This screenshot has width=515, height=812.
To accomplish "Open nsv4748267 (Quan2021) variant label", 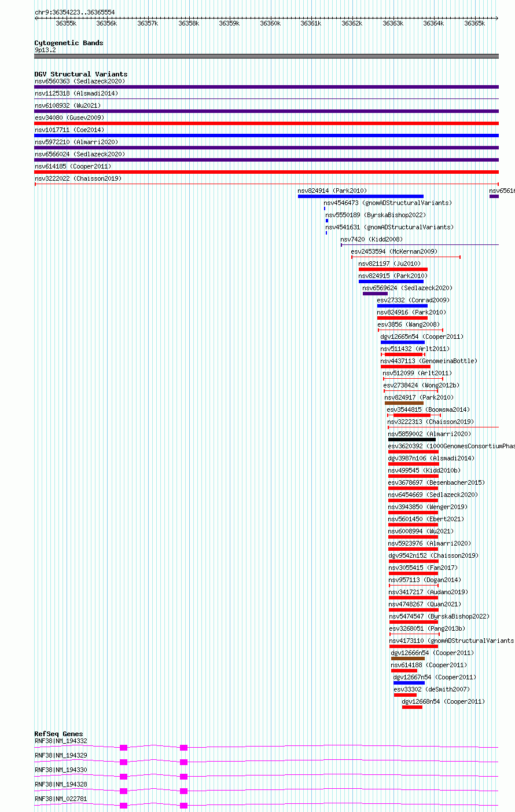I will point(425,604).
